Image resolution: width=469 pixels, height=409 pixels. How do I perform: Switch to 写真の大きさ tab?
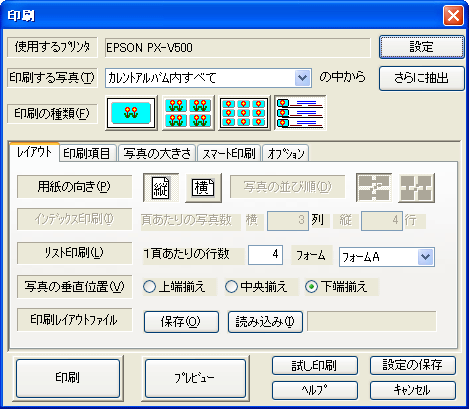[157, 154]
